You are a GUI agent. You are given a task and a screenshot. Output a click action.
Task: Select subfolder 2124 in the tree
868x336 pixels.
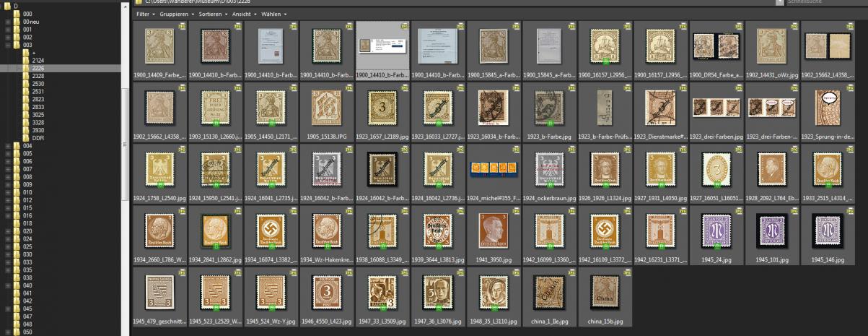click(x=33, y=60)
